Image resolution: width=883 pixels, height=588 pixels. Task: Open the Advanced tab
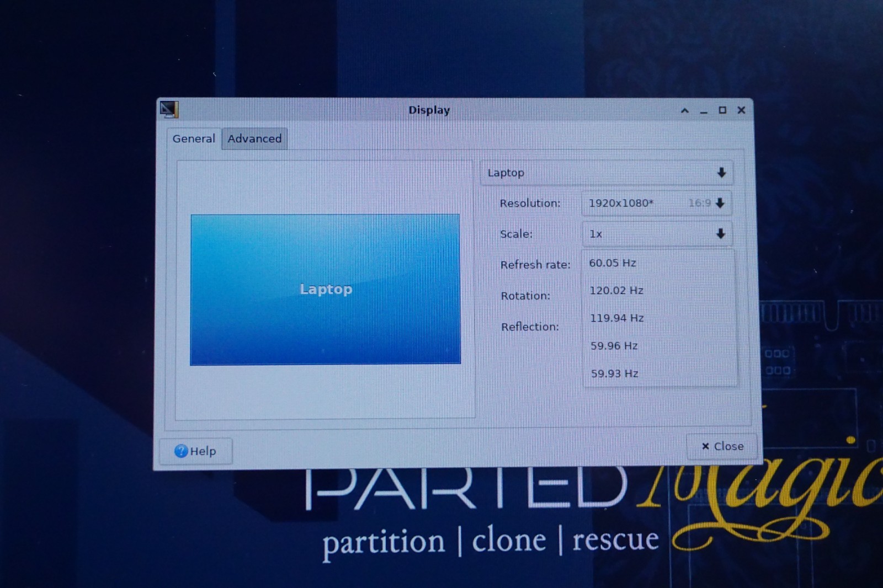[x=255, y=138]
